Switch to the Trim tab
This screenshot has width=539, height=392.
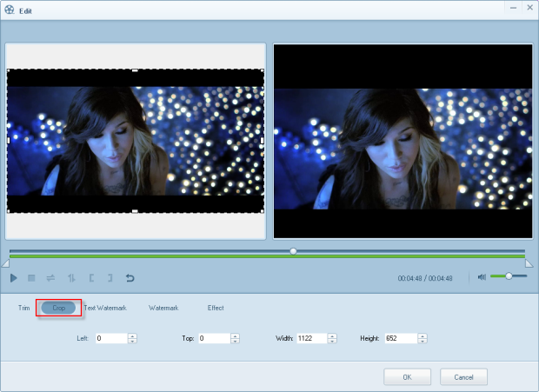pyautogui.click(x=23, y=308)
